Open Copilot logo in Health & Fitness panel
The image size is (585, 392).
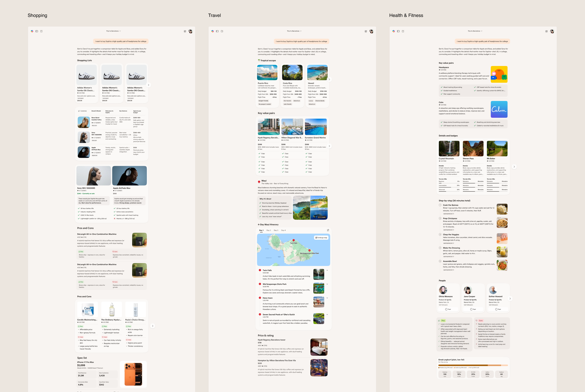(x=394, y=31)
